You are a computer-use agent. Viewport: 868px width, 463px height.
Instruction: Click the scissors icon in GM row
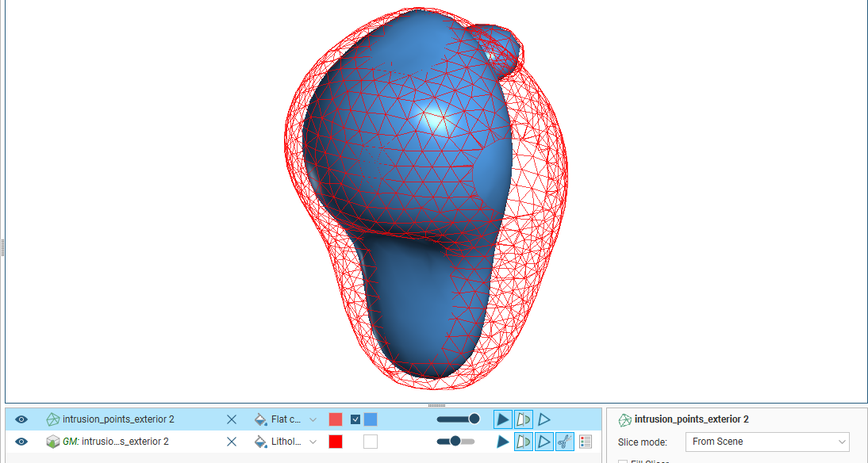[565, 442]
